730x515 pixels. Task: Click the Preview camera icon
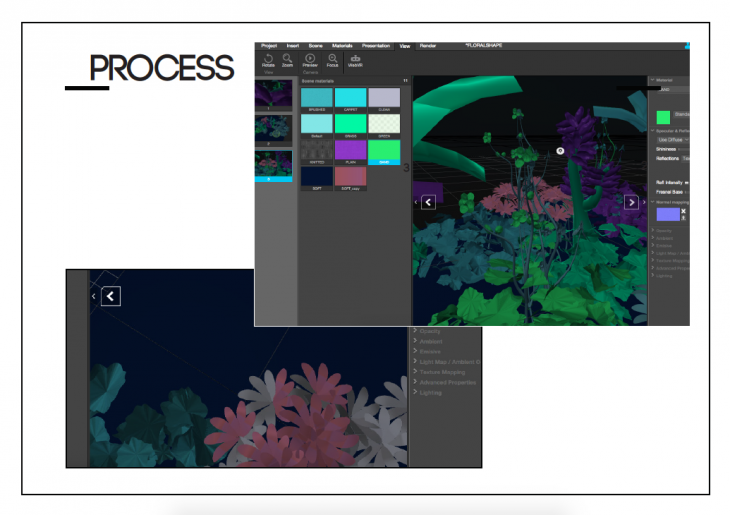click(310, 60)
